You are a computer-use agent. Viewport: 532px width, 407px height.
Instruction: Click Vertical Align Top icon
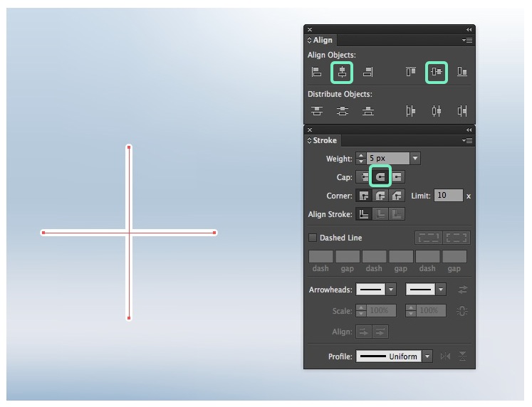[410, 72]
